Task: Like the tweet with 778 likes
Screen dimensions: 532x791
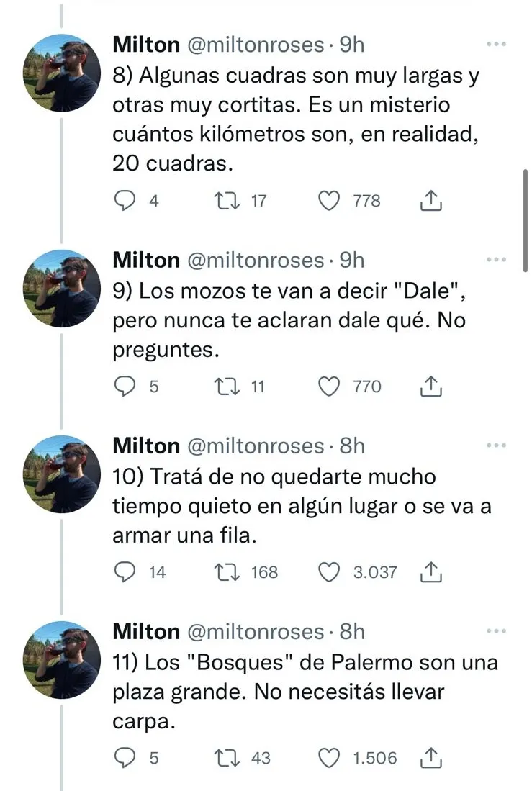Action: (329, 201)
